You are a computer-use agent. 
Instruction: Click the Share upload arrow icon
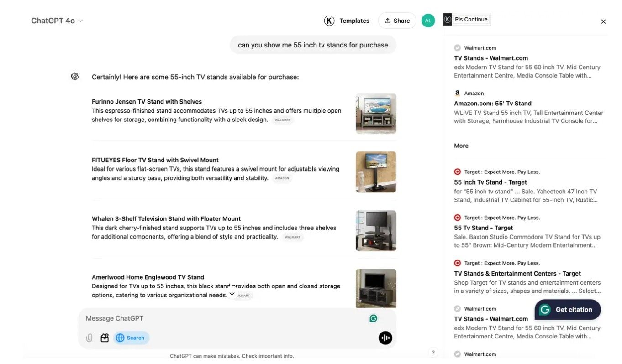pyautogui.click(x=388, y=21)
